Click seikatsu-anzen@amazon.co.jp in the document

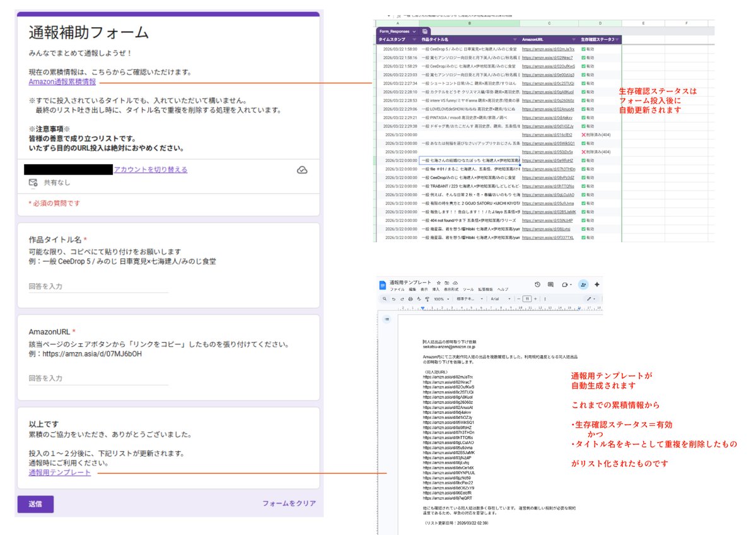449,347
